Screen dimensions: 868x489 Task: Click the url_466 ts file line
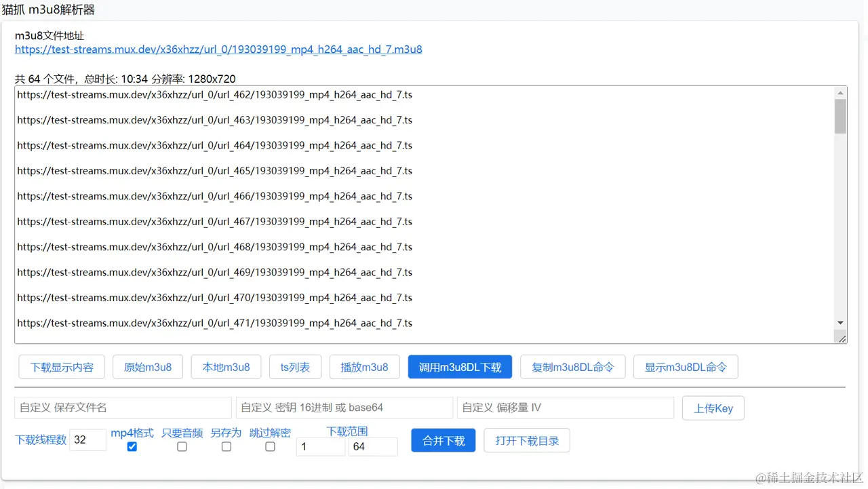215,197
